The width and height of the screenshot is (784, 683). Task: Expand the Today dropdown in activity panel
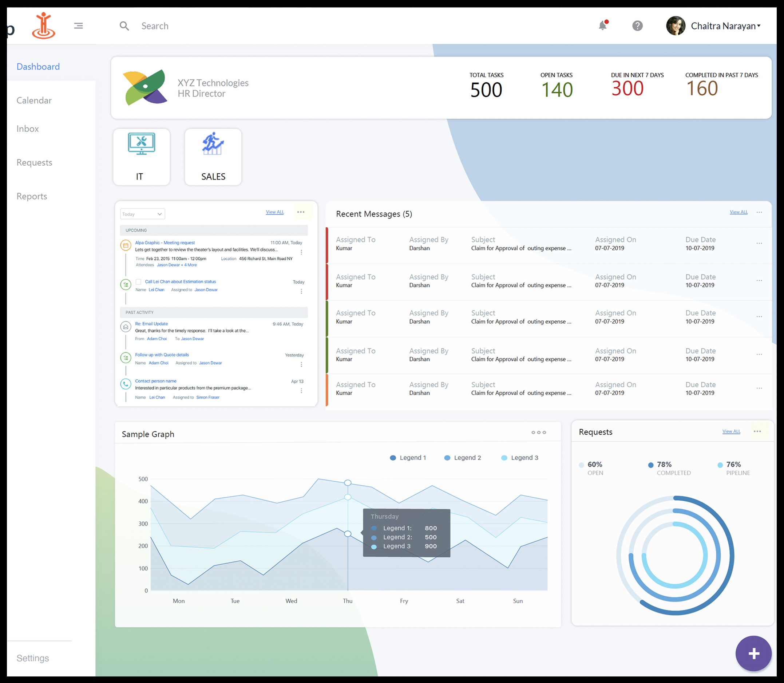click(142, 214)
